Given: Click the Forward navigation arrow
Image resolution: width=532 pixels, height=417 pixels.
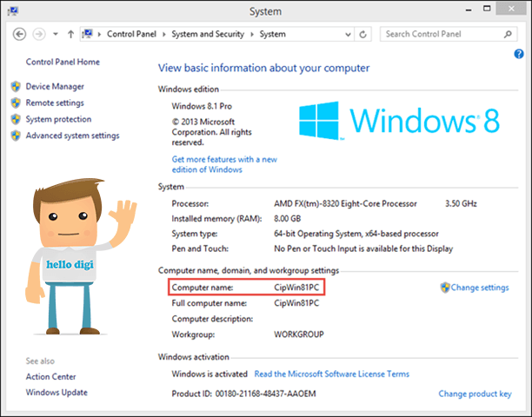Looking at the screenshot, I should click(39, 34).
